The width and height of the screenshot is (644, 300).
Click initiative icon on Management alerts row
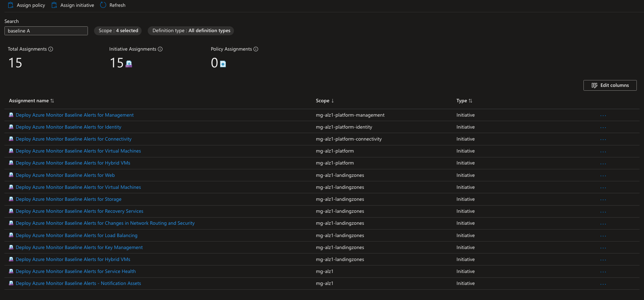pos(11,115)
